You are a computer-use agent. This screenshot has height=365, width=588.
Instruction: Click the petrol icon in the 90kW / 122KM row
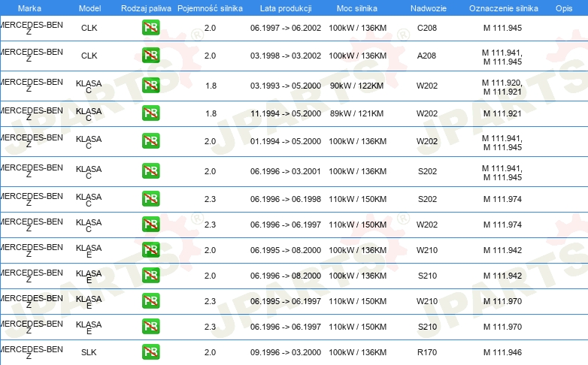tap(150, 85)
